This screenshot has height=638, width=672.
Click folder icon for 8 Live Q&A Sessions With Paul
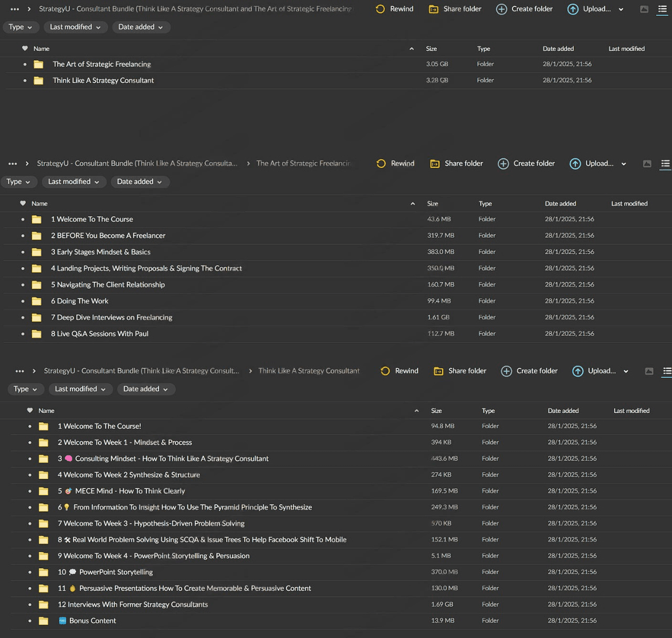(37, 334)
